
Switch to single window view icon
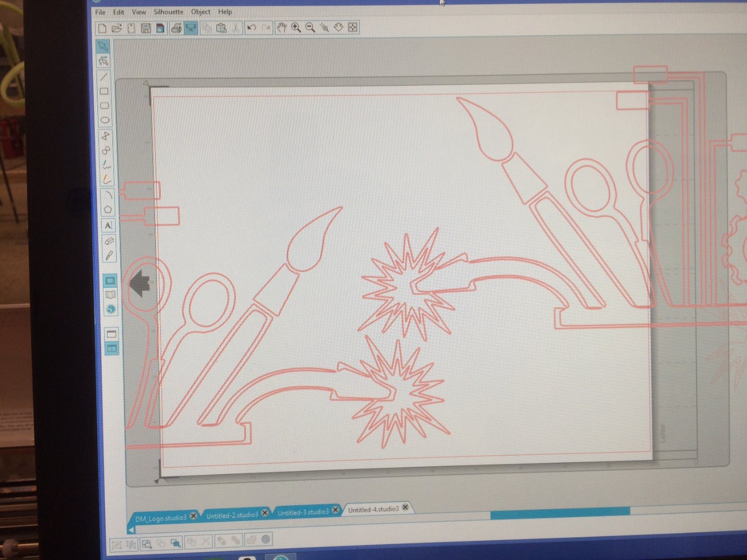pyautogui.click(x=111, y=334)
